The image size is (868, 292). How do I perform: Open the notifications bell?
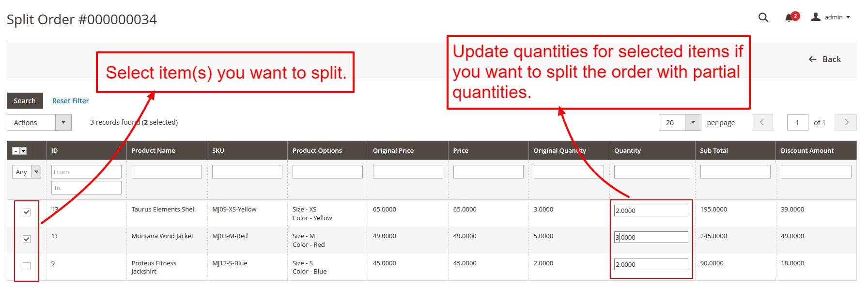click(x=789, y=17)
